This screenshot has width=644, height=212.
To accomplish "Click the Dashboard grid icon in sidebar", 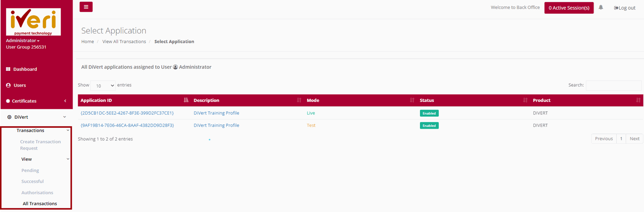I will [x=8, y=69].
